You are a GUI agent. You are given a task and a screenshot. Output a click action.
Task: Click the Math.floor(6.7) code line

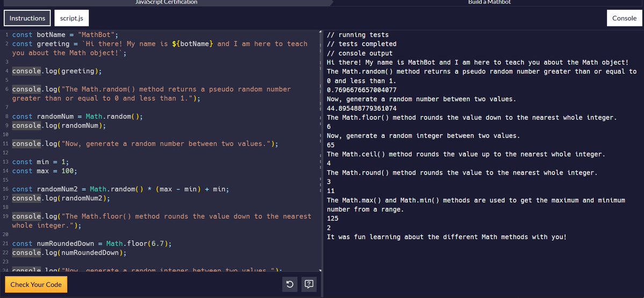click(92, 243)
